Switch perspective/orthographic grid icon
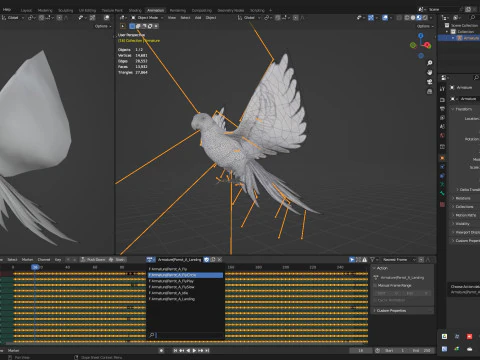Viewport: 480px width, 360px height. coord(430,91)
